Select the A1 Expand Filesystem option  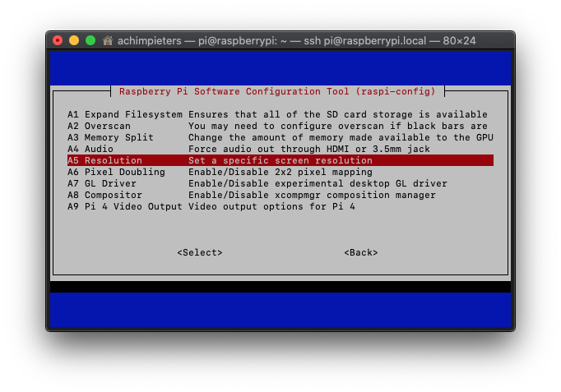[x=280, y=114]
